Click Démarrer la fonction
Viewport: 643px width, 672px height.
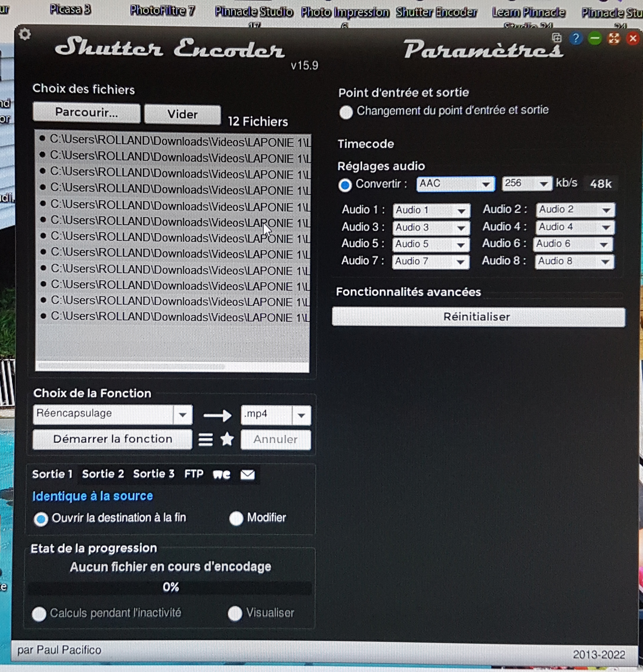(x=112, y=439)
